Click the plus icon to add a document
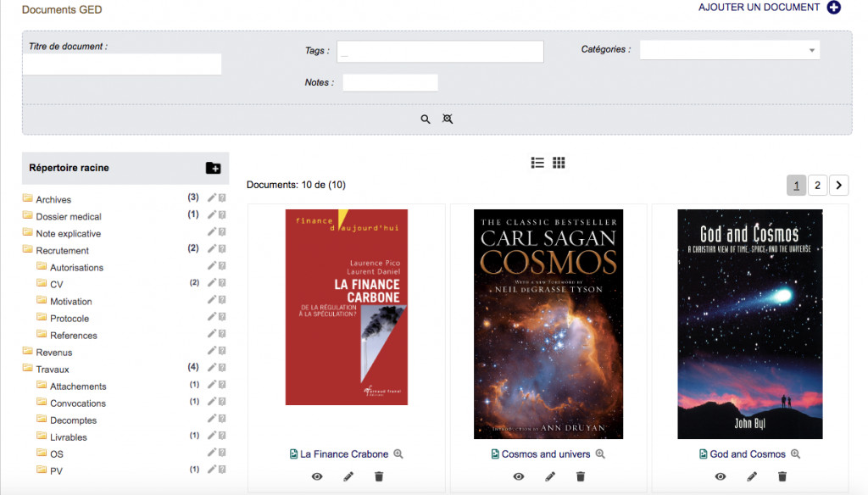Viewport: 868px width, 495px height. (834, 7)
